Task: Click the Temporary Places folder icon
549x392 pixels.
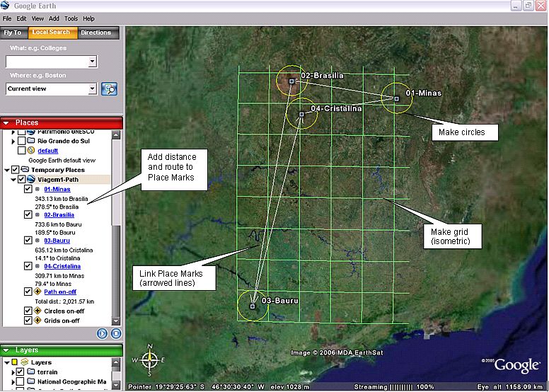Action: point(25,170)
